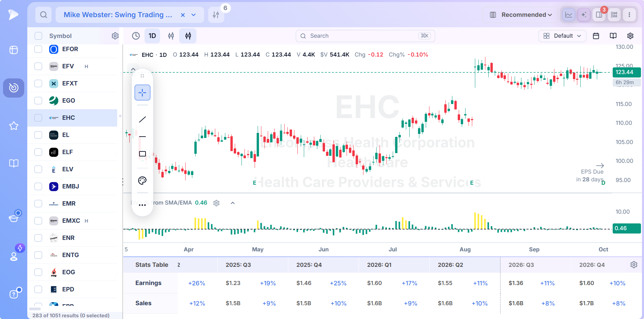Check the ELF row checkbox

pos(38,152)
